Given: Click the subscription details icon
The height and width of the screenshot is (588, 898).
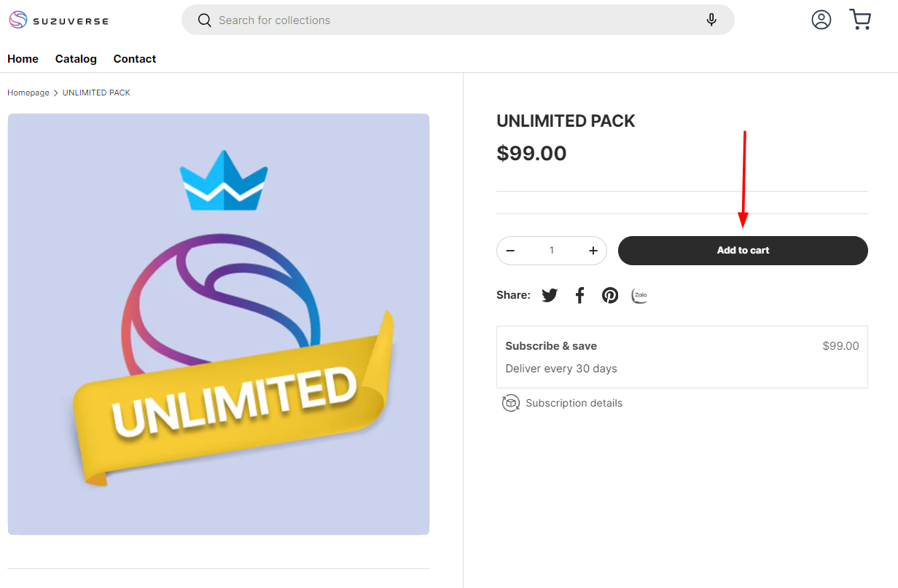Looking at the screenshot, I should 510,403.
